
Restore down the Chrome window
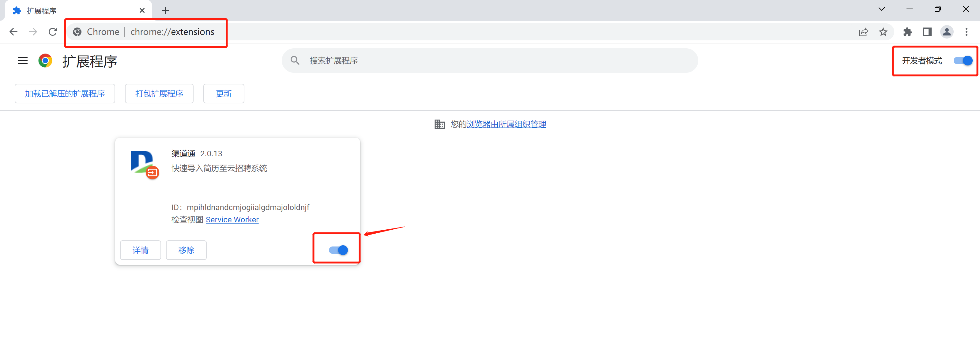click(937, 9)
